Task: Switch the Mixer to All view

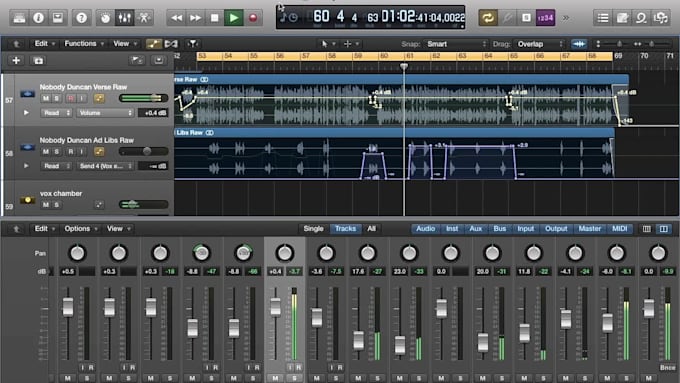Action: pos(371,229)
